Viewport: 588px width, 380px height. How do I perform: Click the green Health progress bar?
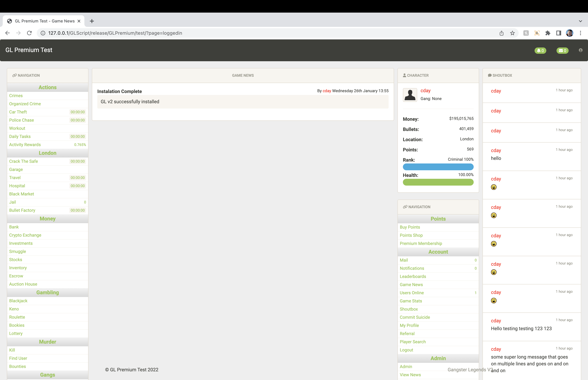click(x=438, y=182)
